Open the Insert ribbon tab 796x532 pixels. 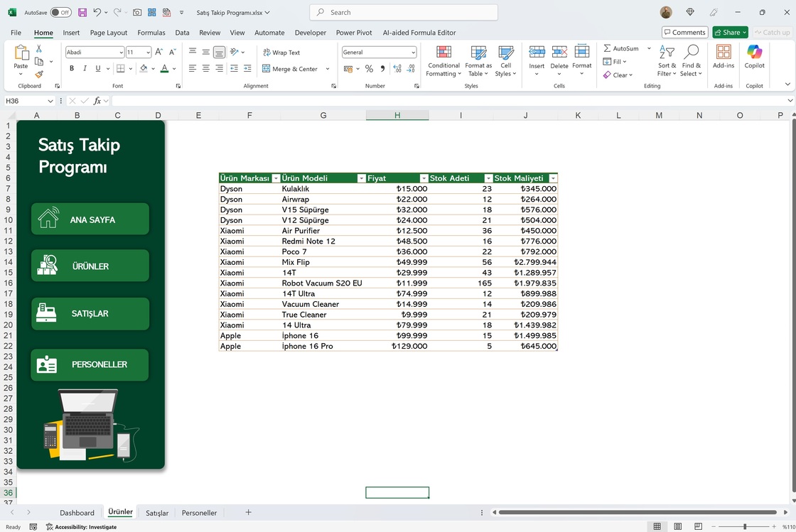pos(71,33)
